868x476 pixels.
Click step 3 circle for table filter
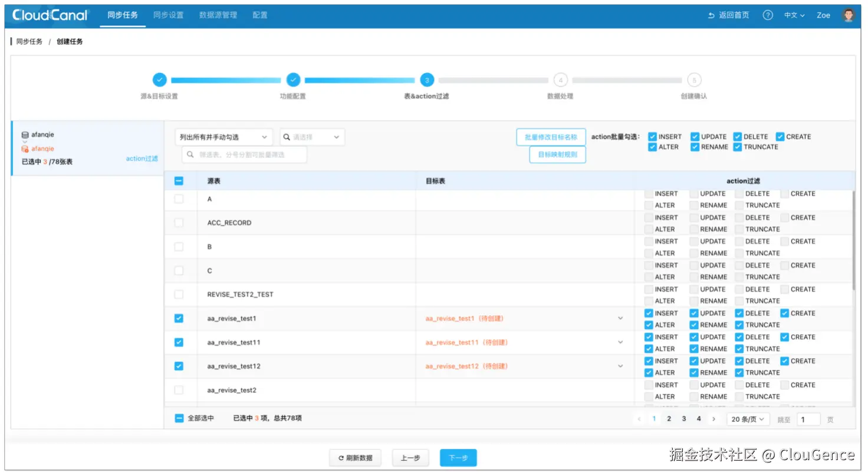click(427, 80)
